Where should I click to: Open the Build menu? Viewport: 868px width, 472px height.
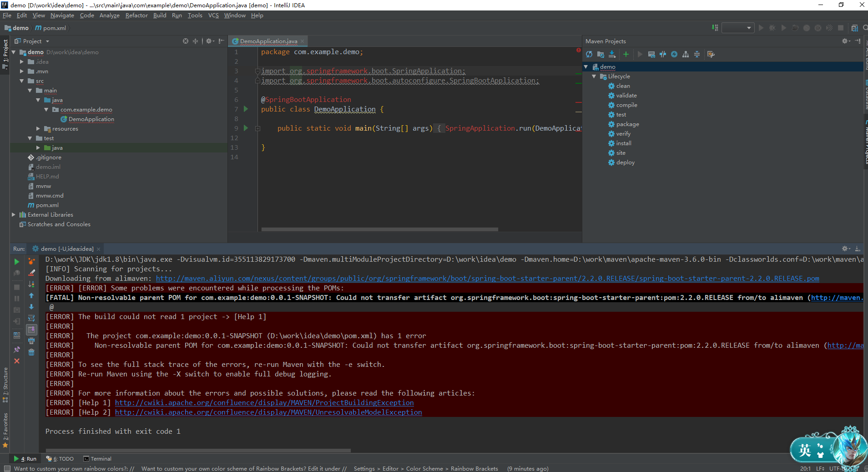click(x=160, y=15)
